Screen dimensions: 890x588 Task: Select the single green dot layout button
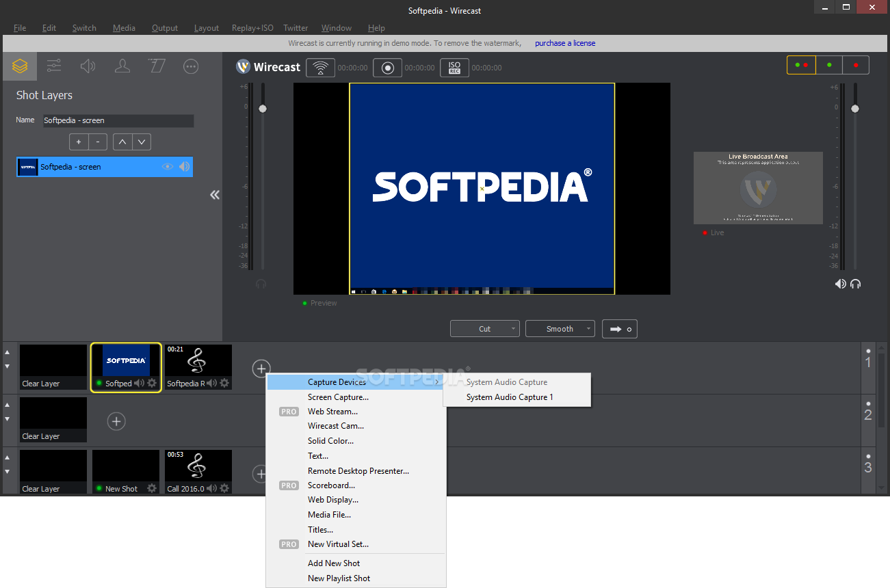(x=829, y=65)
